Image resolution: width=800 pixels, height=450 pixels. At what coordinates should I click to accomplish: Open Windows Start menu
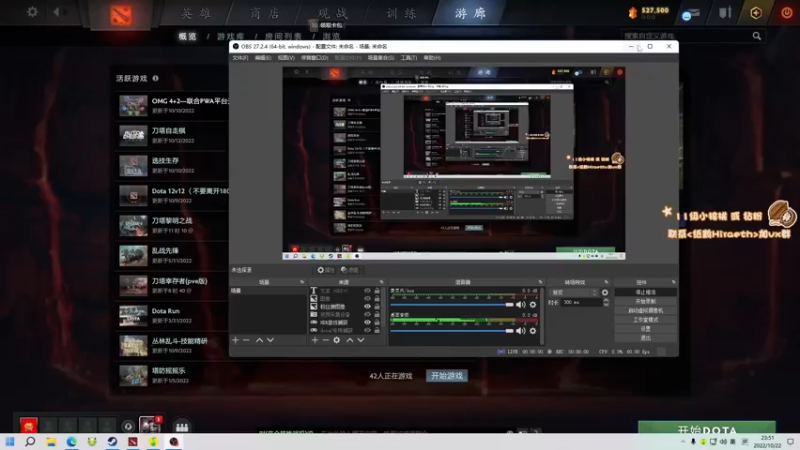point(10,441)
